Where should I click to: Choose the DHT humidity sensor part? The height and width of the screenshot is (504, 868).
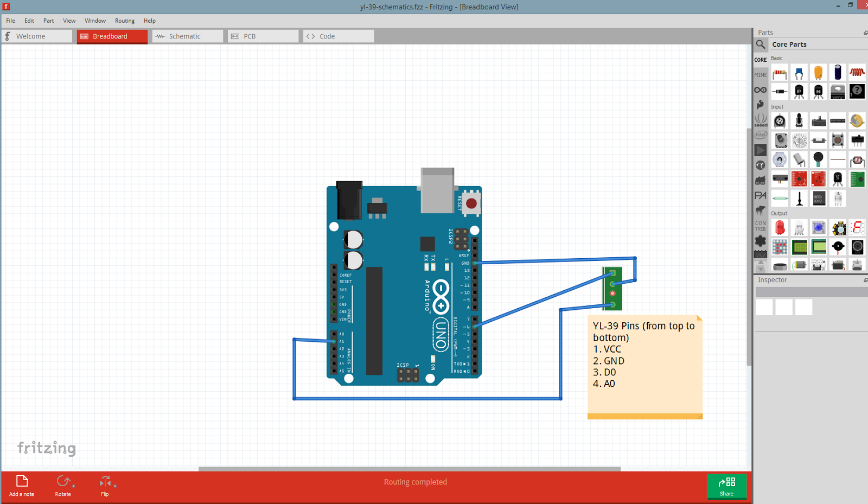838,199
